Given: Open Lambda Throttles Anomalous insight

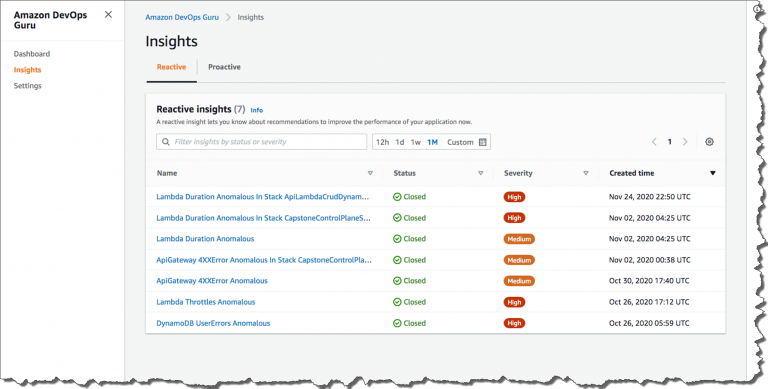Looking at the screenshot, I should pos(206,302).
